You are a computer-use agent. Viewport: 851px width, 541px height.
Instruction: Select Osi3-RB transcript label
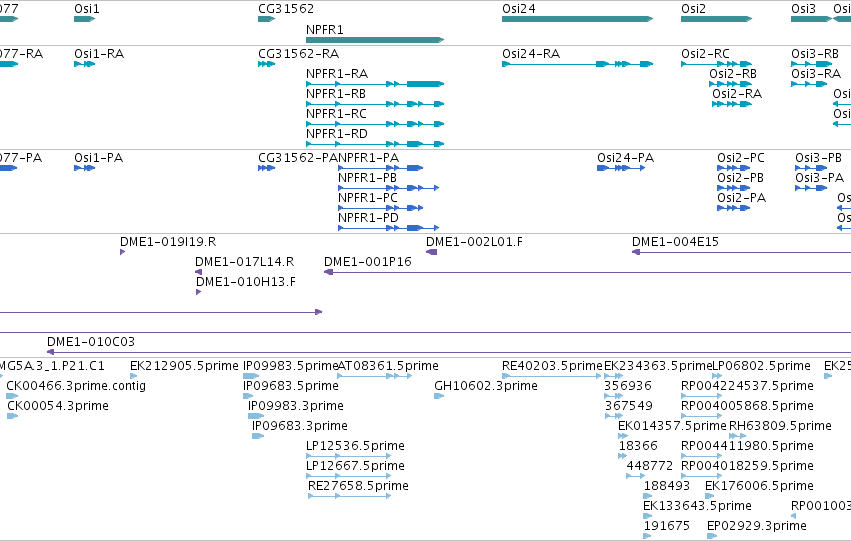(815, 54)
